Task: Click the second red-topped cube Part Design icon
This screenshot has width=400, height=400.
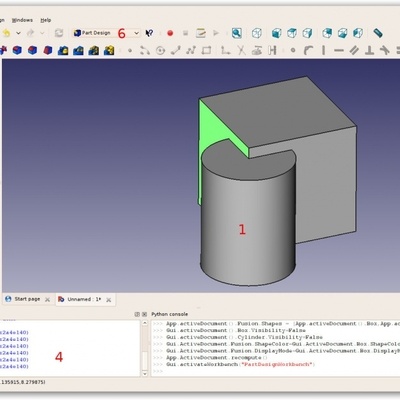Action: point(32,50)
